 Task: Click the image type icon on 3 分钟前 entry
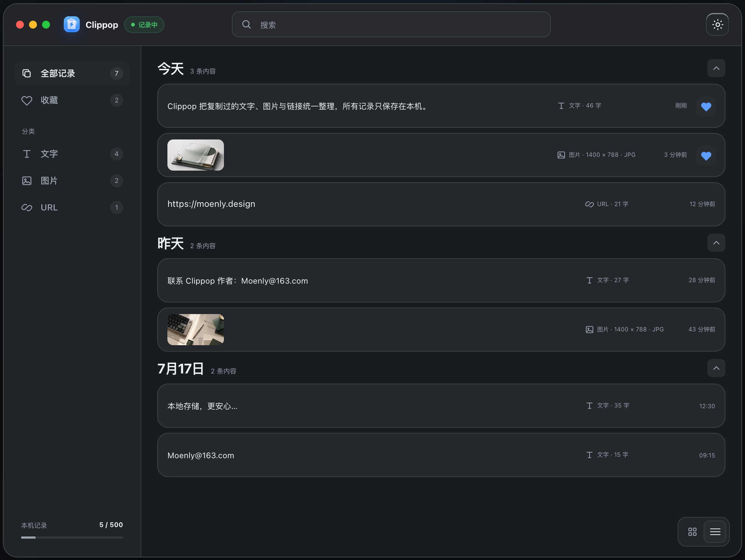tap(561, 155)
